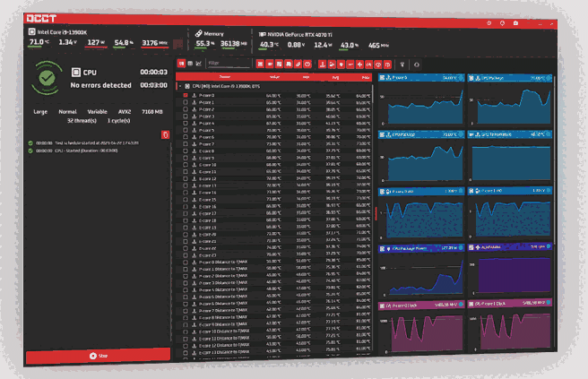Clear the test log with red trash icon

point(165,134)
